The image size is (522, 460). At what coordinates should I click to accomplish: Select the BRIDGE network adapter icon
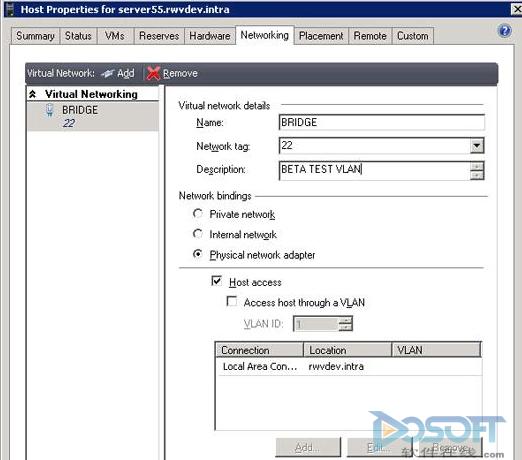point(49,110)
